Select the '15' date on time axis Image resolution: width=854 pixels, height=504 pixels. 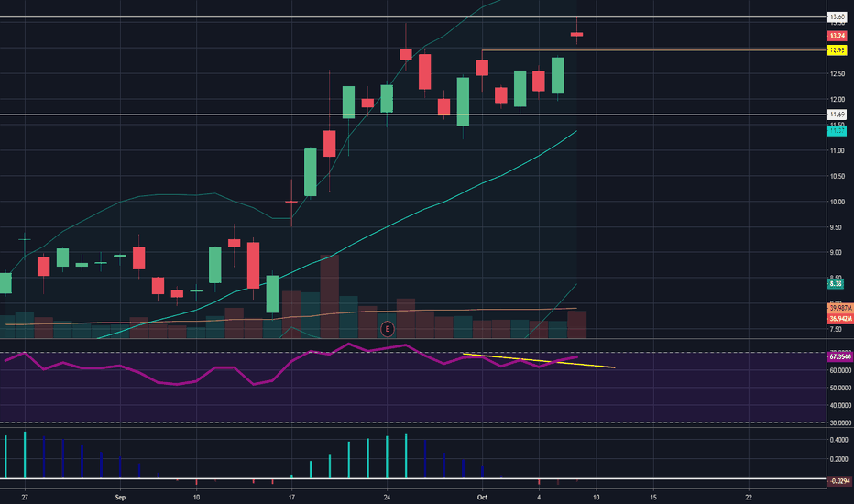pos(653,497)
